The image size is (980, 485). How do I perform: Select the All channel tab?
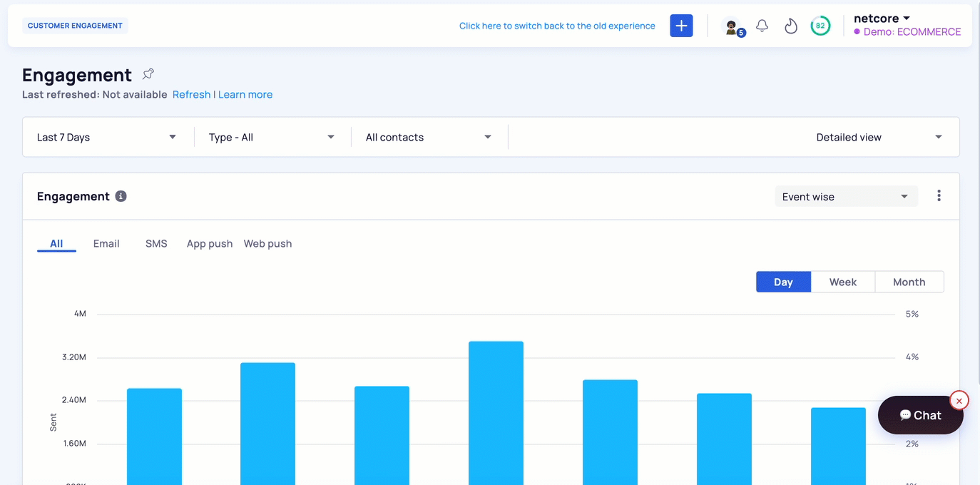pos(56,244)
